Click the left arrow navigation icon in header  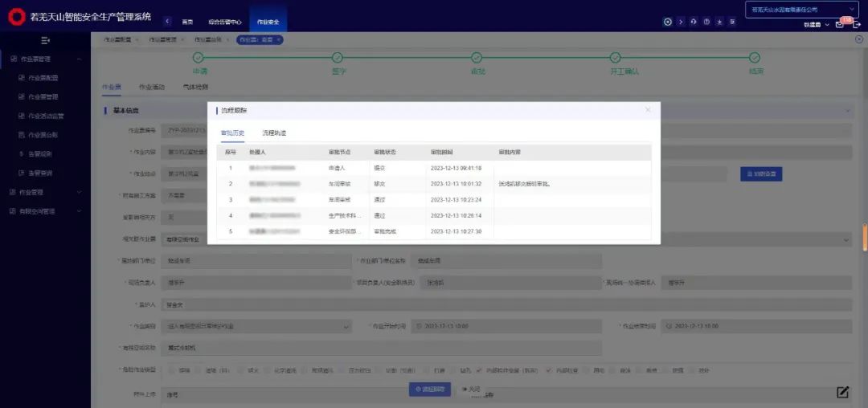pos(167,22)
